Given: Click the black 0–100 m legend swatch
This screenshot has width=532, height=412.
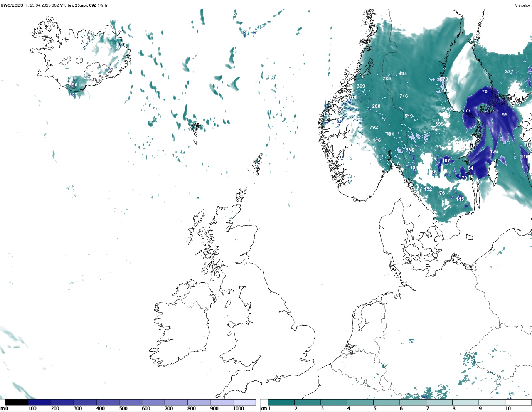Looking at the screenshot, I should coord(17,402).
